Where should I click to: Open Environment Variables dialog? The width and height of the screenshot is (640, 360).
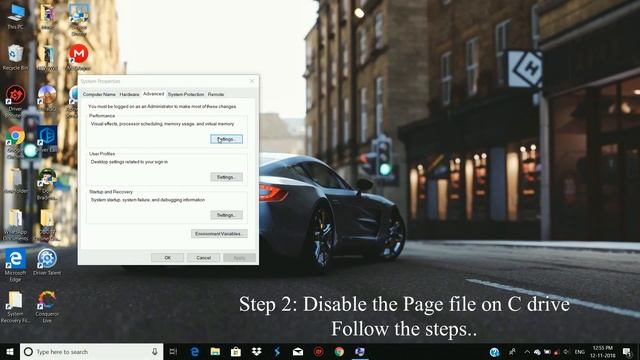pos(219,234)
